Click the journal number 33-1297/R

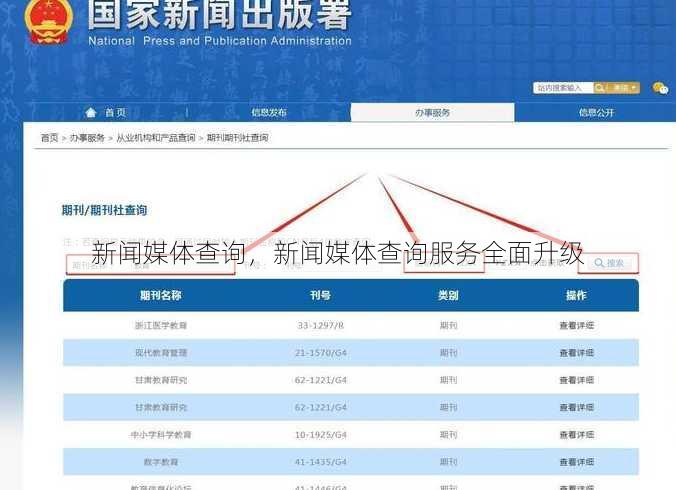[320, 325]
